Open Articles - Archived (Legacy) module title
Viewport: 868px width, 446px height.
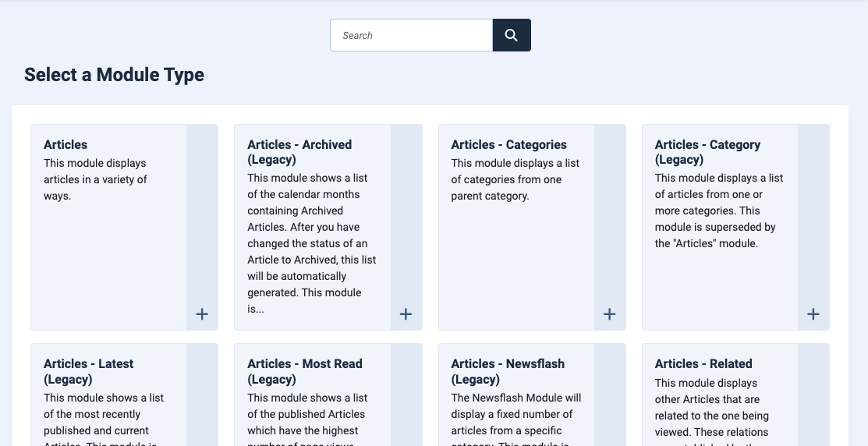click(x=299, y=152)
